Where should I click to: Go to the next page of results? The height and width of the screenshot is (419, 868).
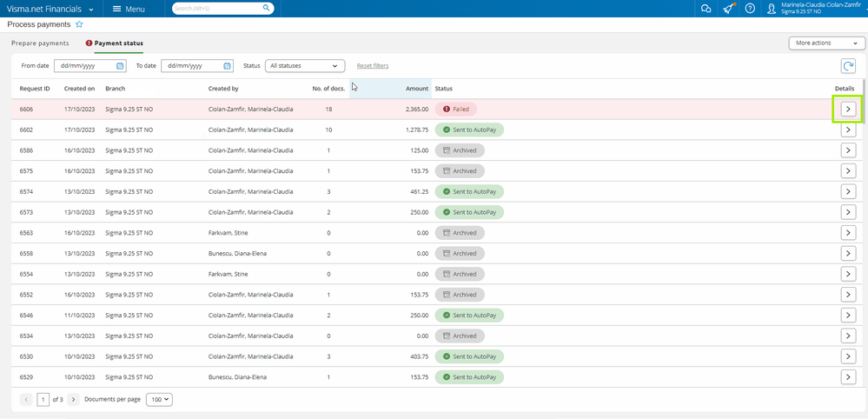pyautogui.click(x=73, y=399)
